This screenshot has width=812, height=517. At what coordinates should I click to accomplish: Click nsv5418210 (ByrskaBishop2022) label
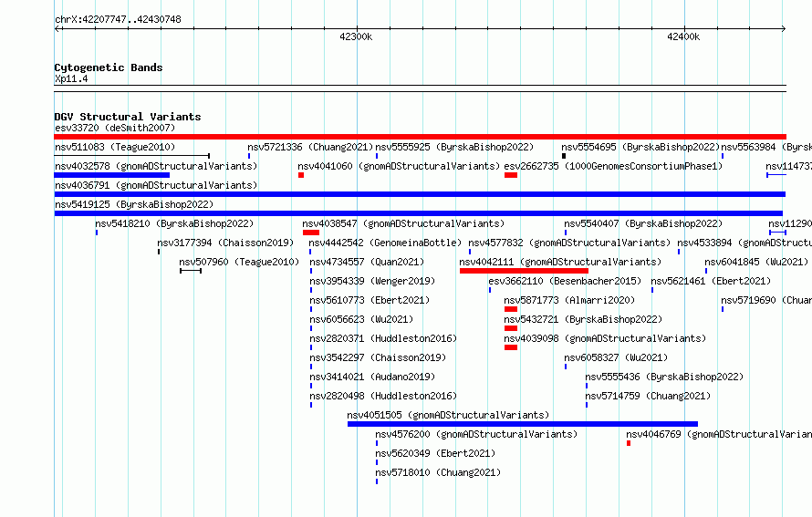[x=174, y=223]
